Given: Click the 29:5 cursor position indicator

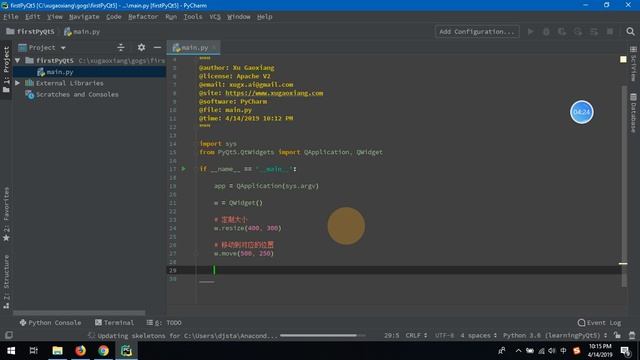Looking at the screenshot, I should [391, 335].
